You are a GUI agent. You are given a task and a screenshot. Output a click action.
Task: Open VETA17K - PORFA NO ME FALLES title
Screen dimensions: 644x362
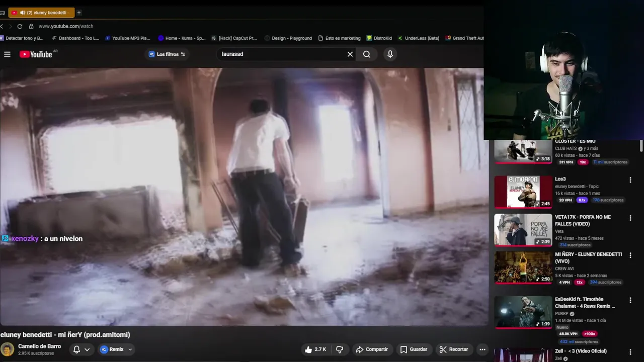pos(583,220)
